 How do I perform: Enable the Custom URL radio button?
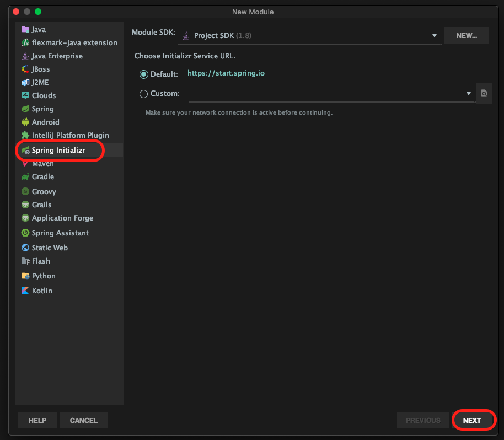pos(144,94)
